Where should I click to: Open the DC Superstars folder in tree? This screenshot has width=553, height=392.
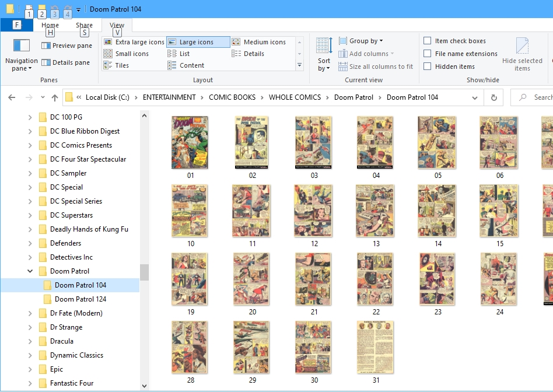pyautogui.click(x=71, y=215)
